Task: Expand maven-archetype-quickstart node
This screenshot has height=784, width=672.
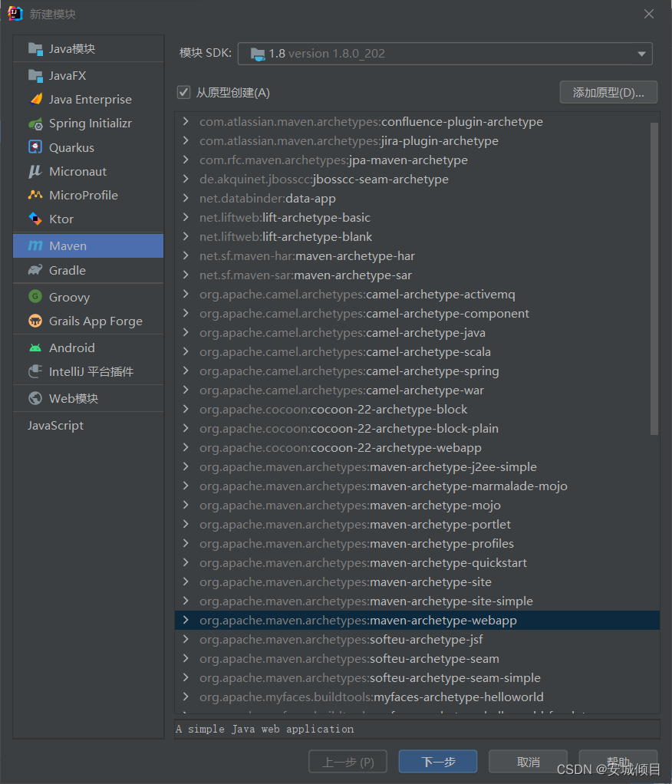Action: point(186,562)
